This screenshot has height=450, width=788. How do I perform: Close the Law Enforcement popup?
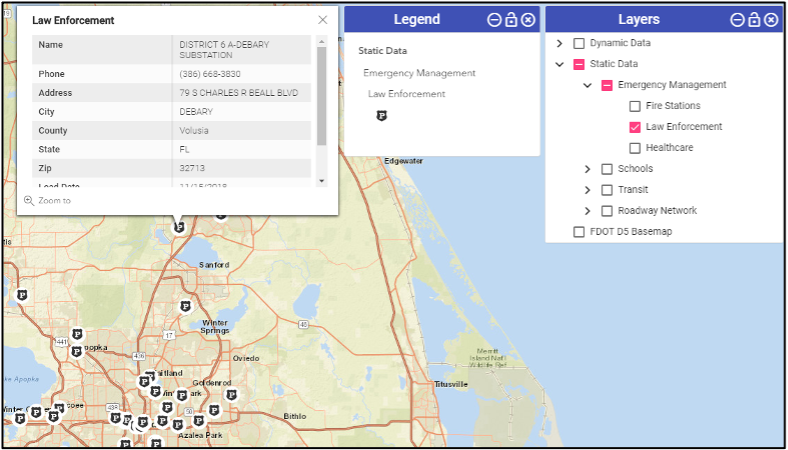pyautogui.click(x=322, y=20)
